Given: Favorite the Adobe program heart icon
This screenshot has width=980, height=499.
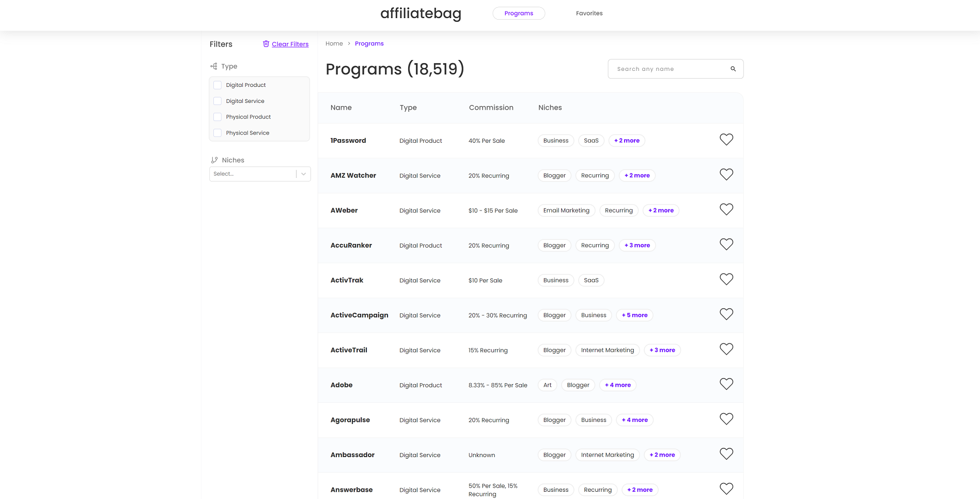Looking at the screenshot, I should pos(726,384).
